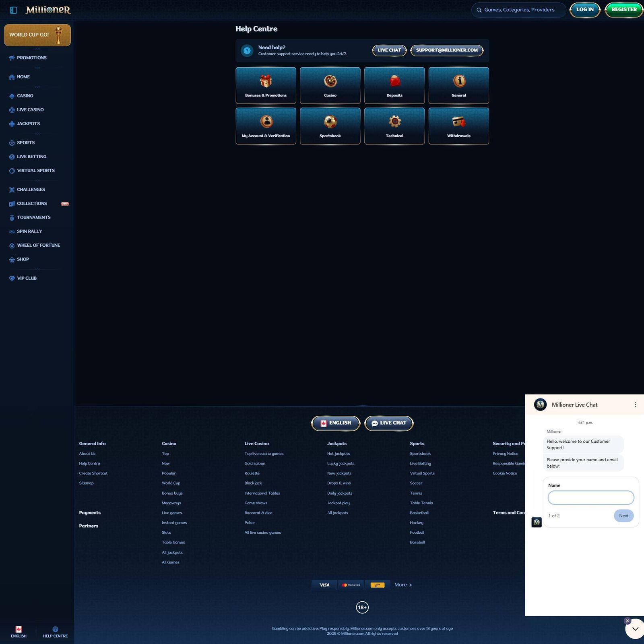Open Casino in the sidebar menu
644x644 pixels.
[x=25, y=96]
